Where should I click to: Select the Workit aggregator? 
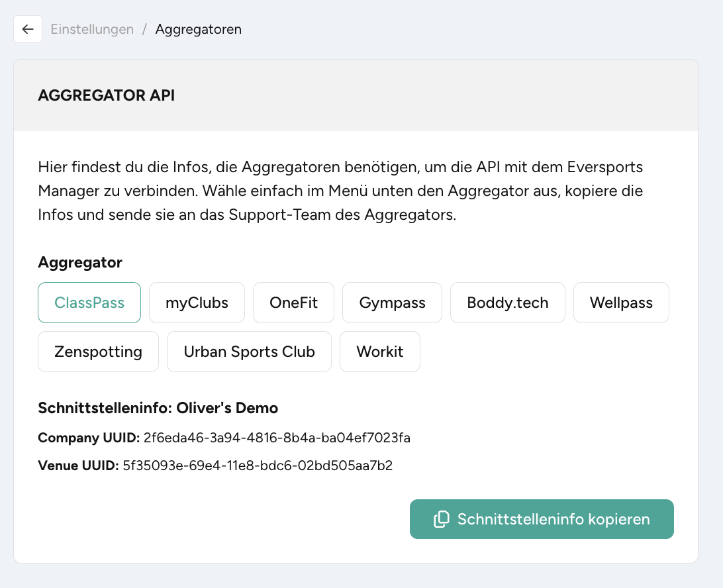point(380,352)
